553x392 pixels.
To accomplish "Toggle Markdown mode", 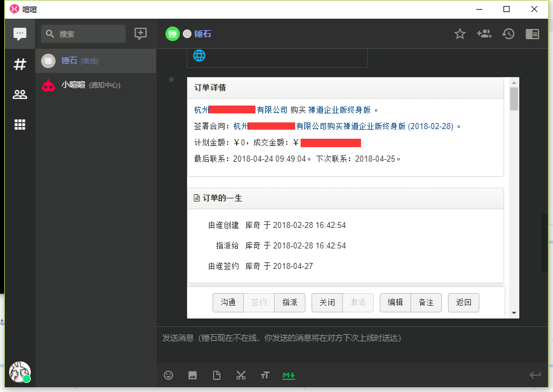I will point(289,376).
